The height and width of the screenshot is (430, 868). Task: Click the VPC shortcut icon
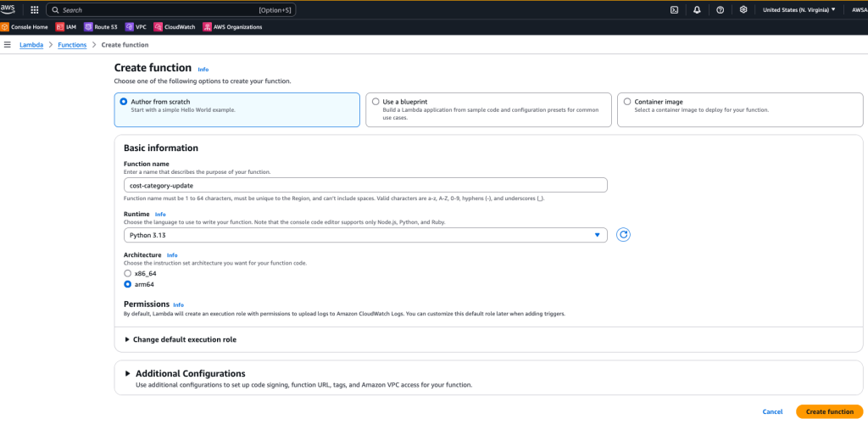130,26
